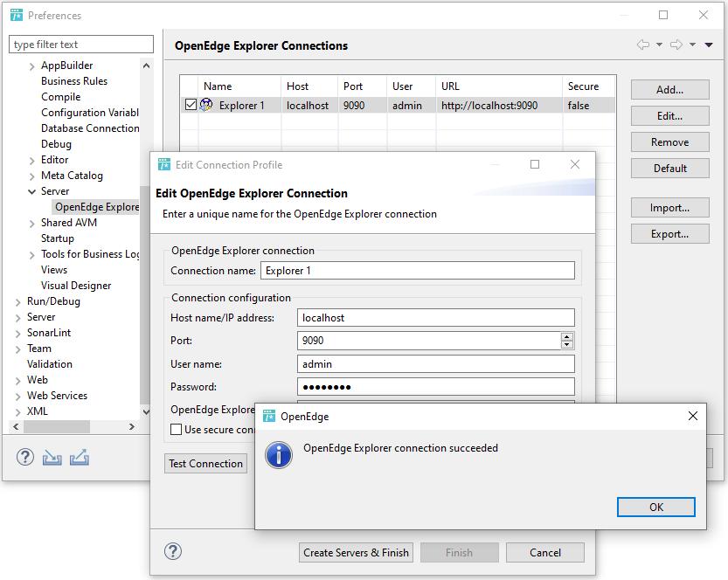Expand the Meta Catalog tree node
Image resolution: width=728 pixels, height=580 pixels.
coord(31,176)
